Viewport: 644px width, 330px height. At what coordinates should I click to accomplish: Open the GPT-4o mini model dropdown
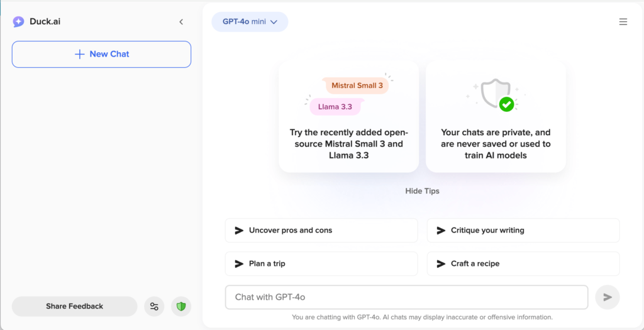pyautogui.click(x=250, y=22)
